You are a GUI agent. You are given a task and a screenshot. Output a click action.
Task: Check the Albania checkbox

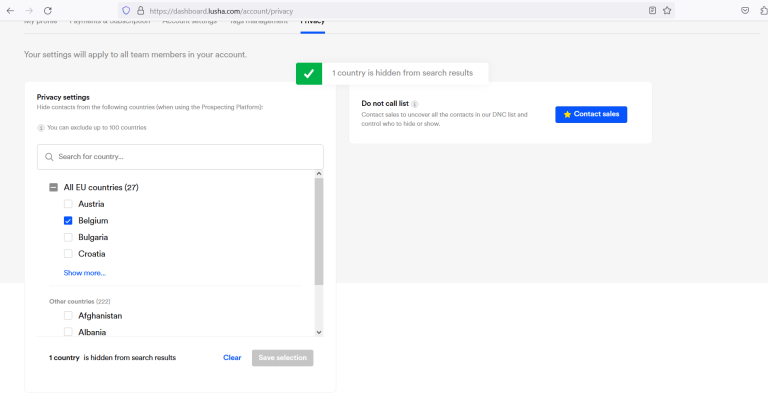point(68,332)
